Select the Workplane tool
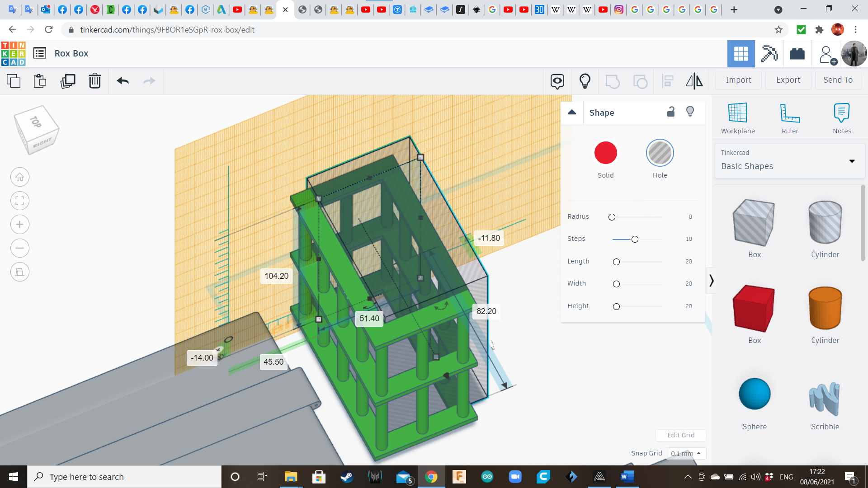868x488 pixels. pyautogui.click(x=738, y=117)
